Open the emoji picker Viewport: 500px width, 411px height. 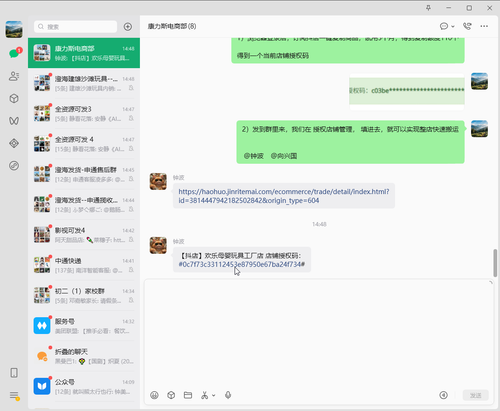tap(154, 395)
